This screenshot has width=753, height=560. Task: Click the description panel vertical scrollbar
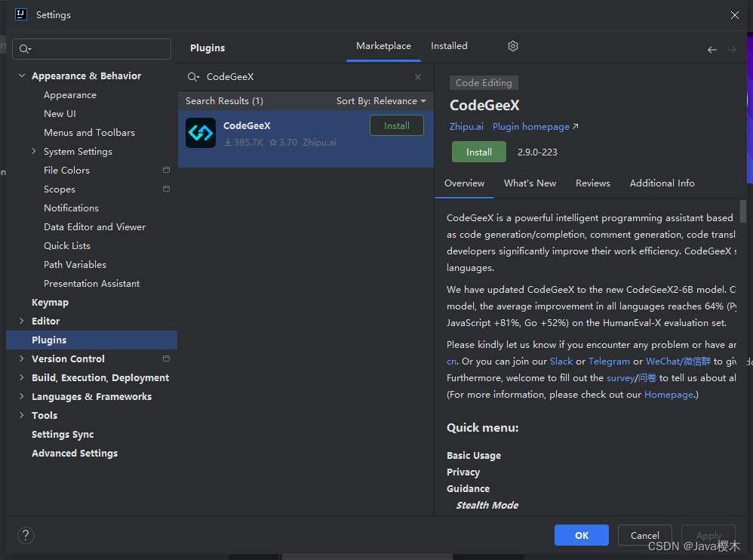(x=743, y=211)
